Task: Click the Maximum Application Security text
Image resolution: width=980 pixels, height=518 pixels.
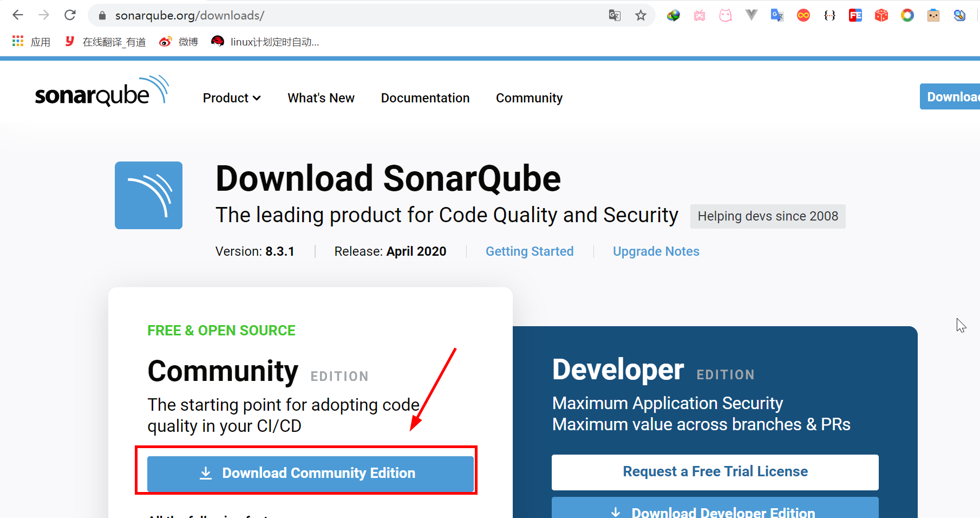Action: pyautogui.click(x=668, y=404)
